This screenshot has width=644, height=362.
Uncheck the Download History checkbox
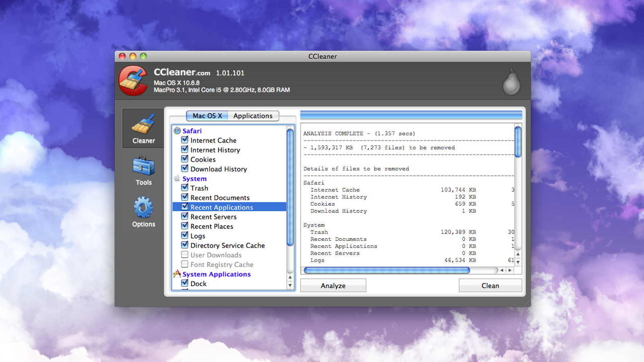tap(185, 169)
